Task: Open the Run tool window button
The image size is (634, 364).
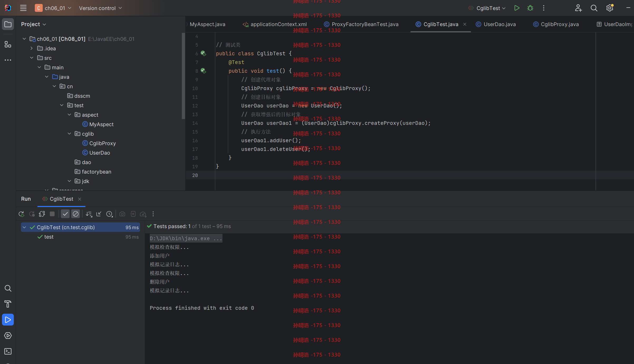Action: click(x=8, y=320)
